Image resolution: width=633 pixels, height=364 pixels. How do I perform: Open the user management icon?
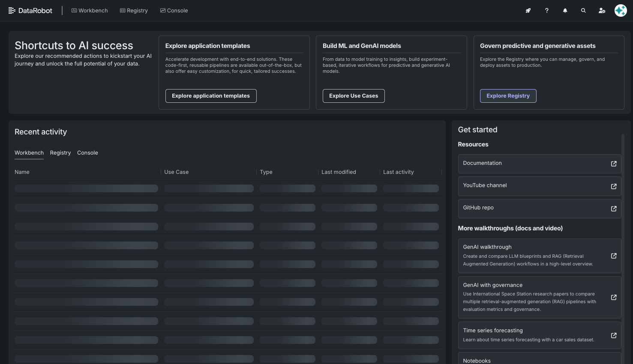pyautogui.click(x=602, y=11)
